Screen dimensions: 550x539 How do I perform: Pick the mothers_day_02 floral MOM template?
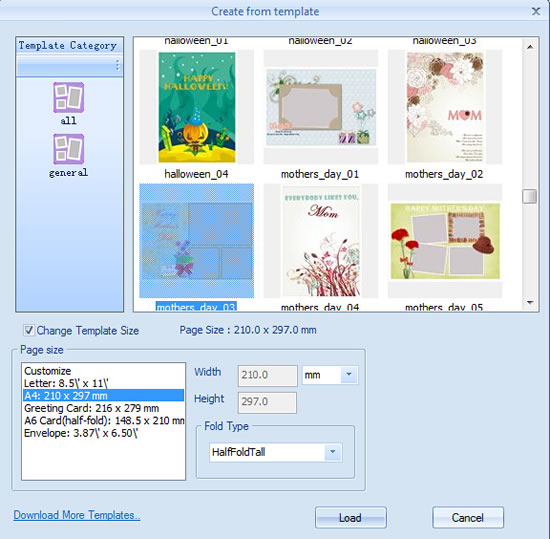tap(445, 107)
